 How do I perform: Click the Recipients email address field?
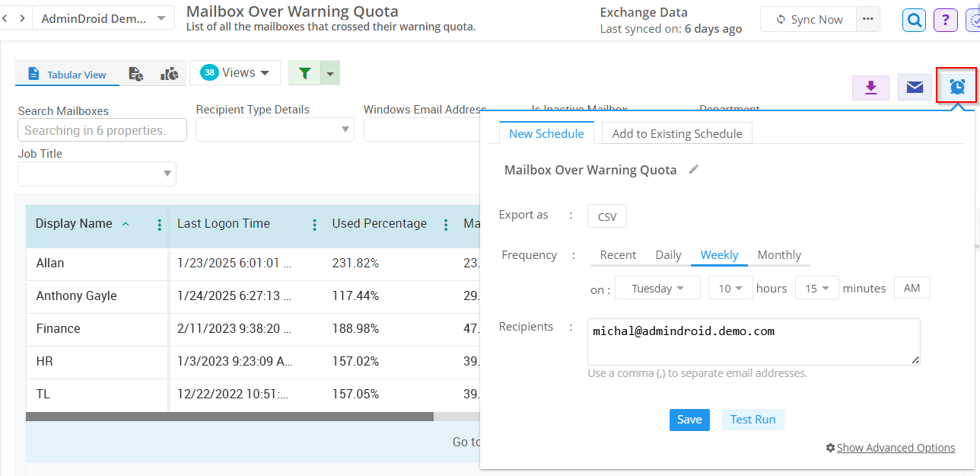point(753,339)
